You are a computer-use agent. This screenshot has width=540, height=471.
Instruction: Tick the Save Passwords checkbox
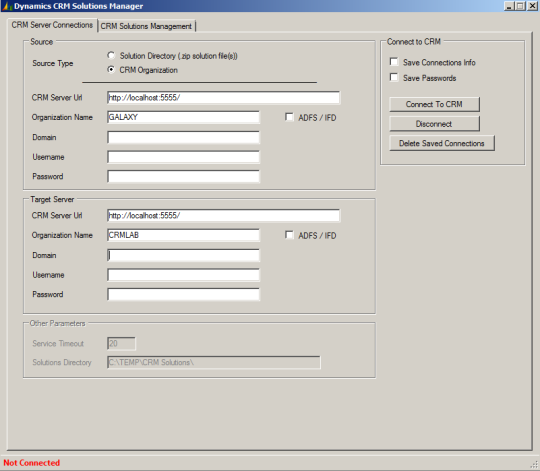click(x=394, y=77)
